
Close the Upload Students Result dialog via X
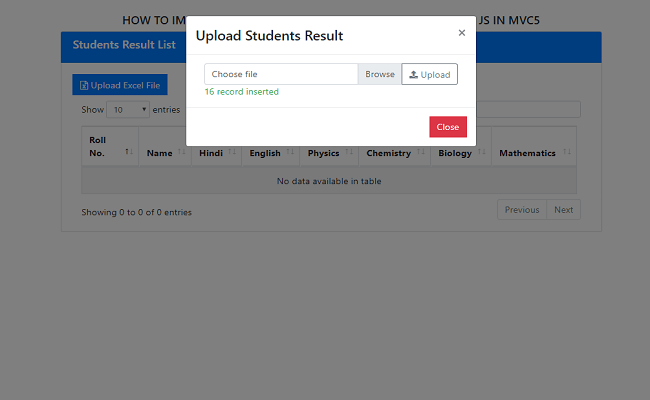tap(461, 33)
